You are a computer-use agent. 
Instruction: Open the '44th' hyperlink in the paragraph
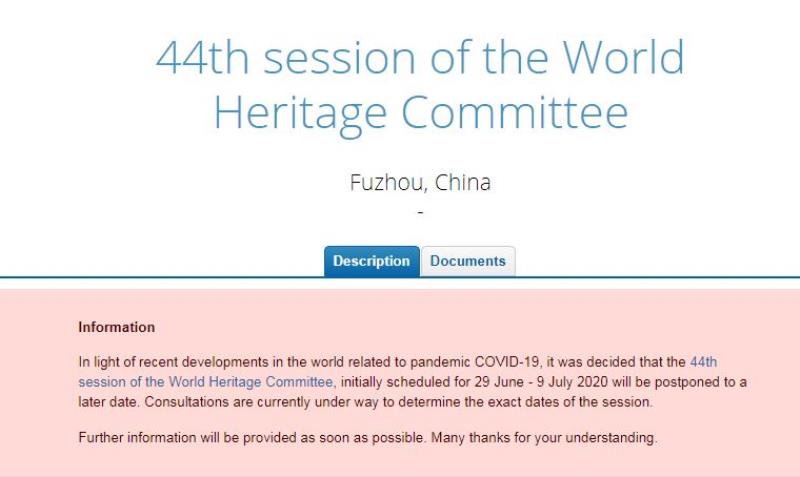[704, 362]
